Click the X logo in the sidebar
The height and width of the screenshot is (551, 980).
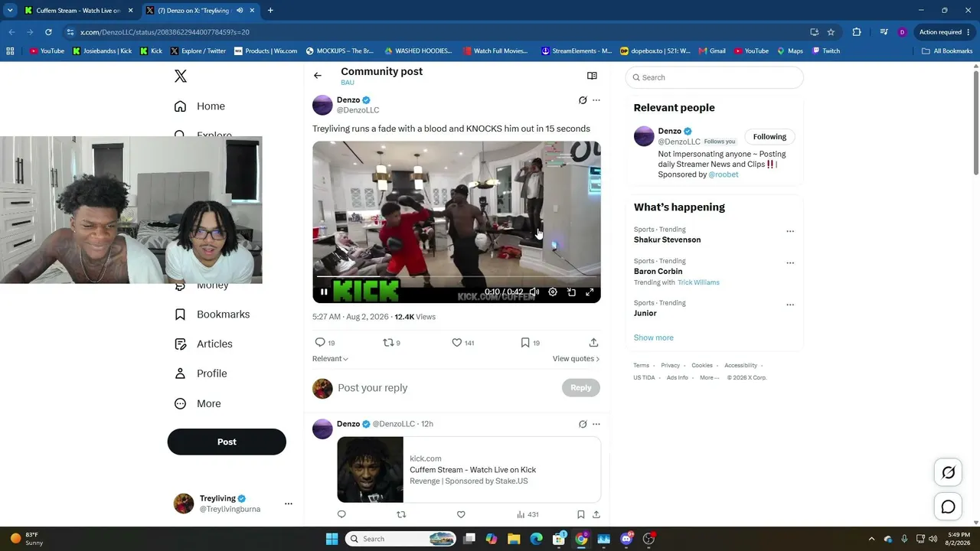pos(181,76)
